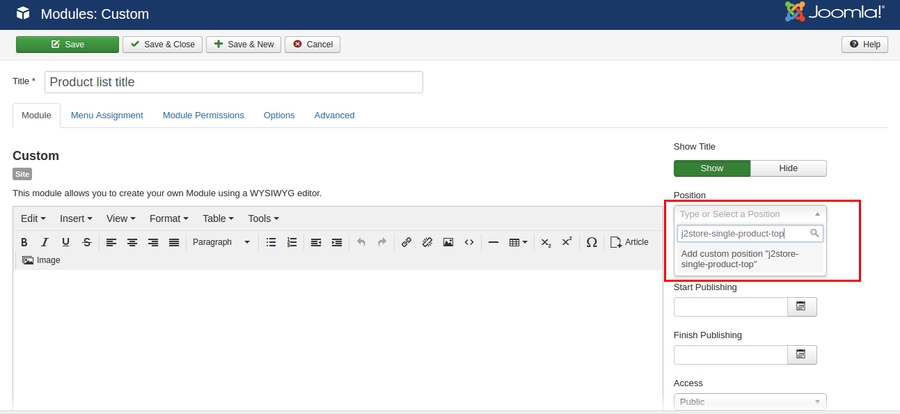Open Start Publishing calendar picker
Viewport: 900px width, 414px height.
pyautogui.click(x=801, y=307)
